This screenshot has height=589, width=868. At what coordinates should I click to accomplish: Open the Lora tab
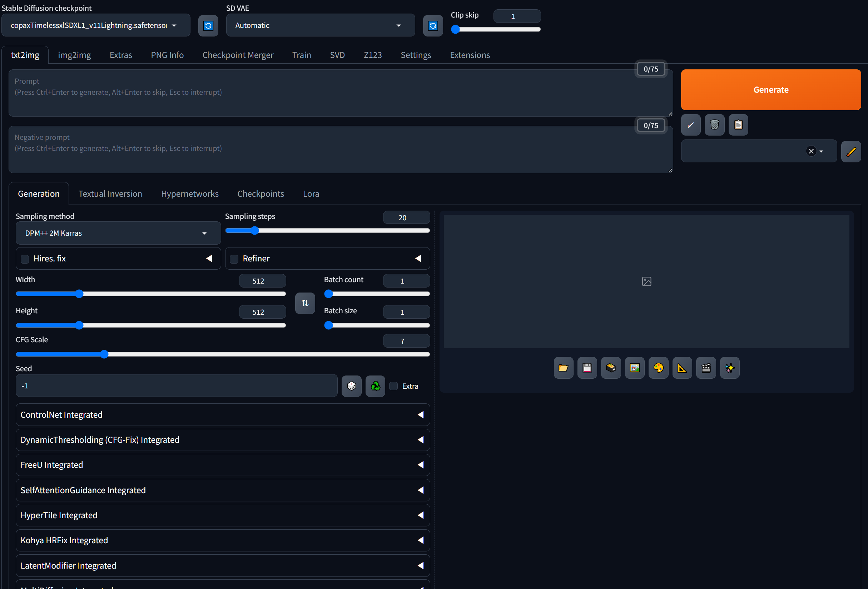(311, 193)
